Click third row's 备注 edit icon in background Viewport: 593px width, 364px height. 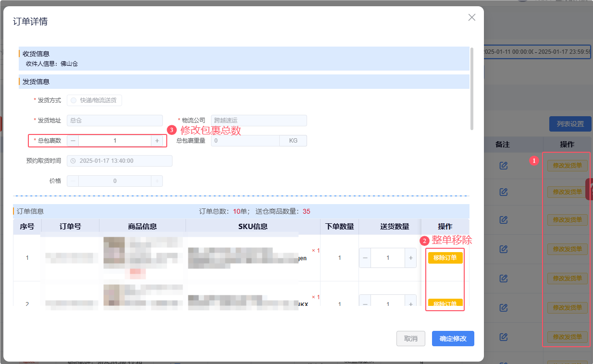pyautogui.click(x=504, y=220)
